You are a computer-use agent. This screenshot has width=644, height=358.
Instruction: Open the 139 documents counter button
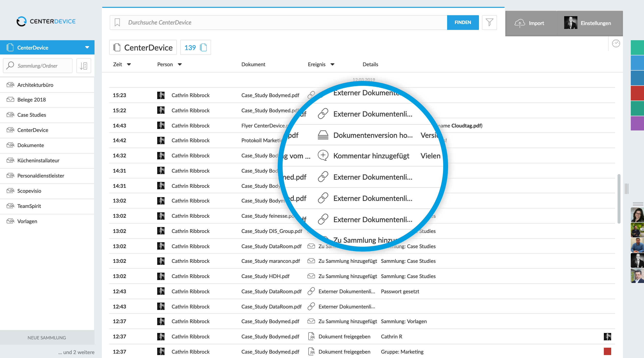[195, 47]
